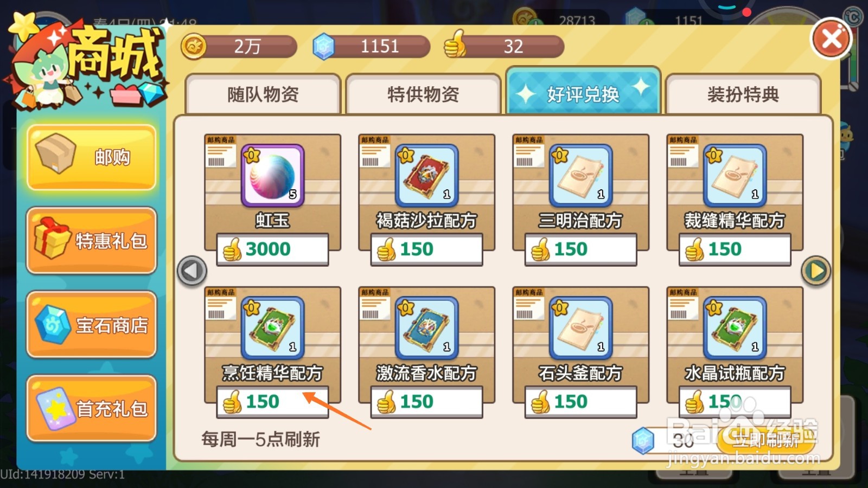Select the 石头釜配方 recipe scroll icon
Viewport: 868px width, 488px height.
tap(580, 328)
